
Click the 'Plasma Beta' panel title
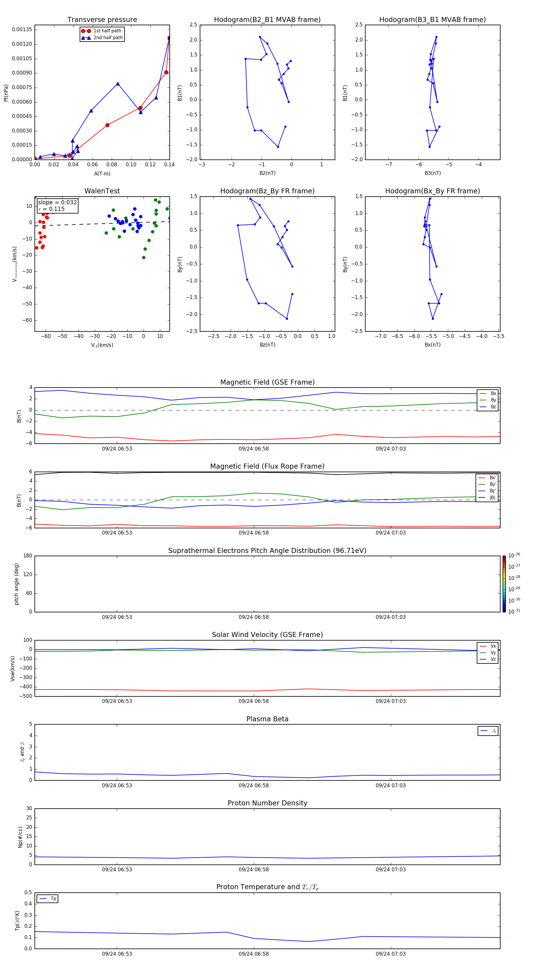click(x=267, y=719)
